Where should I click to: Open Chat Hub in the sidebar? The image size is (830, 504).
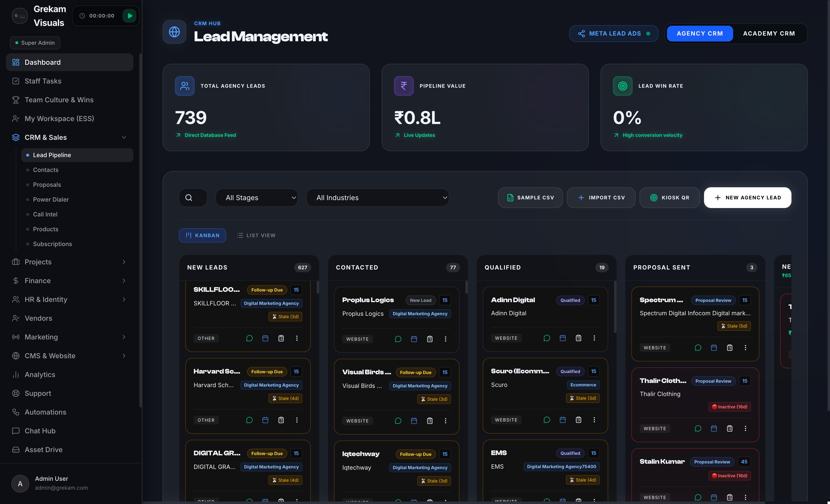pyautogui.click(x=69, y=431)
